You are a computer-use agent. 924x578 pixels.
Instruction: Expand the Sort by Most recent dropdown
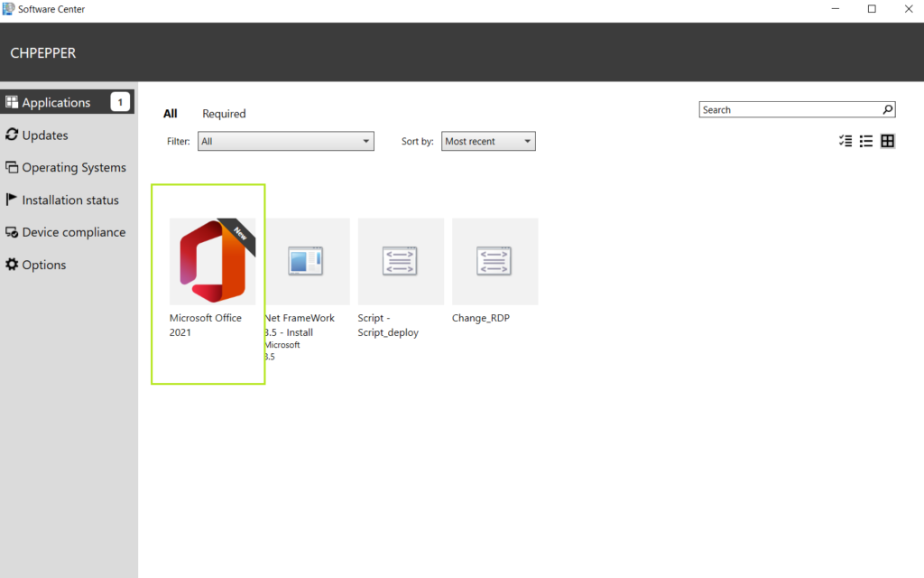[488, 141]
